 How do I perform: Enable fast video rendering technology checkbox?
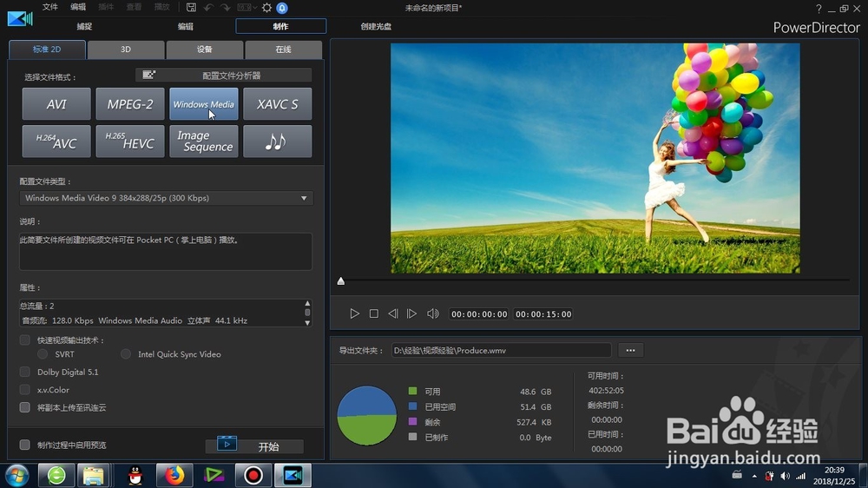pos(24,340)
